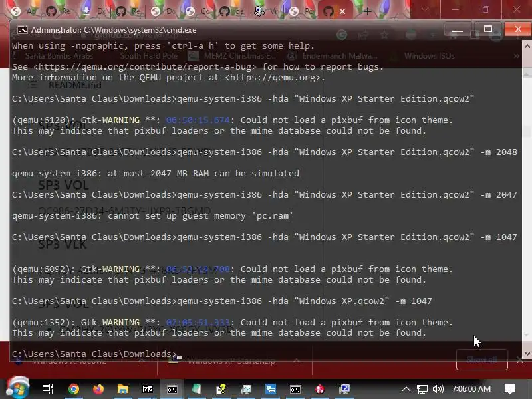Open 'South Hard Pole' bookmark
This screenshot has height=399, width=532.
148,56
